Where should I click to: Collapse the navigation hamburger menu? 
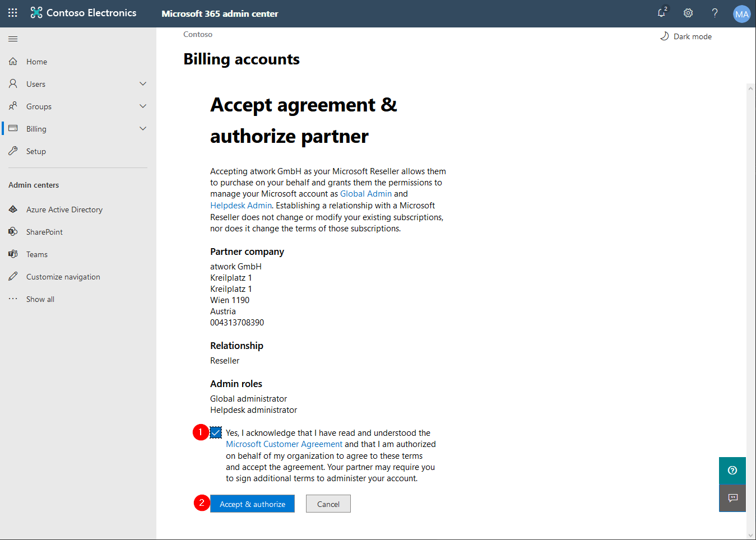[x=13, y=39]
